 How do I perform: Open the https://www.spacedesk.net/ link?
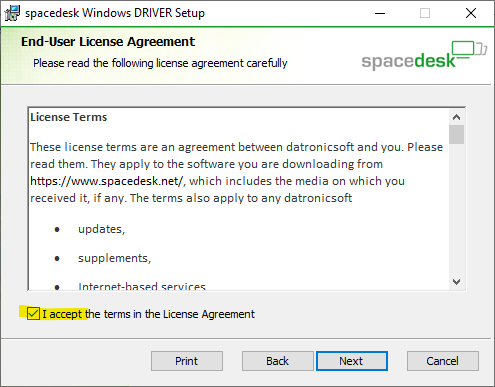point(107,181)
